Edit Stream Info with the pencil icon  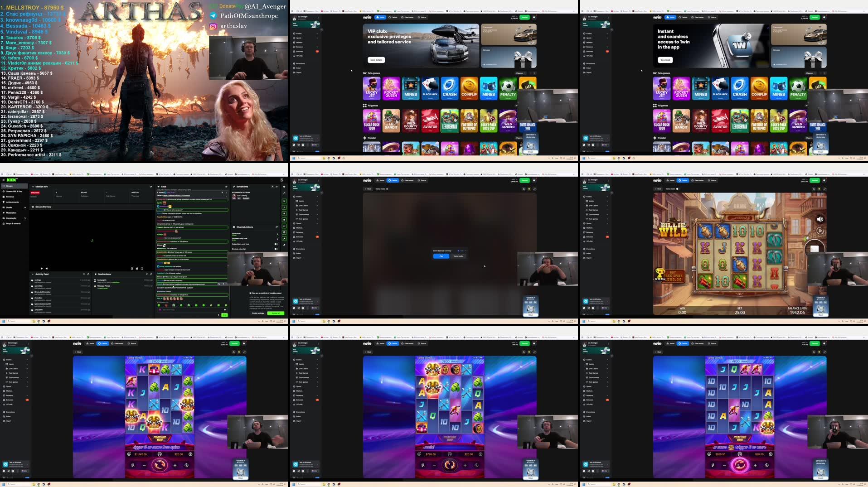click(x=272, y=187)
